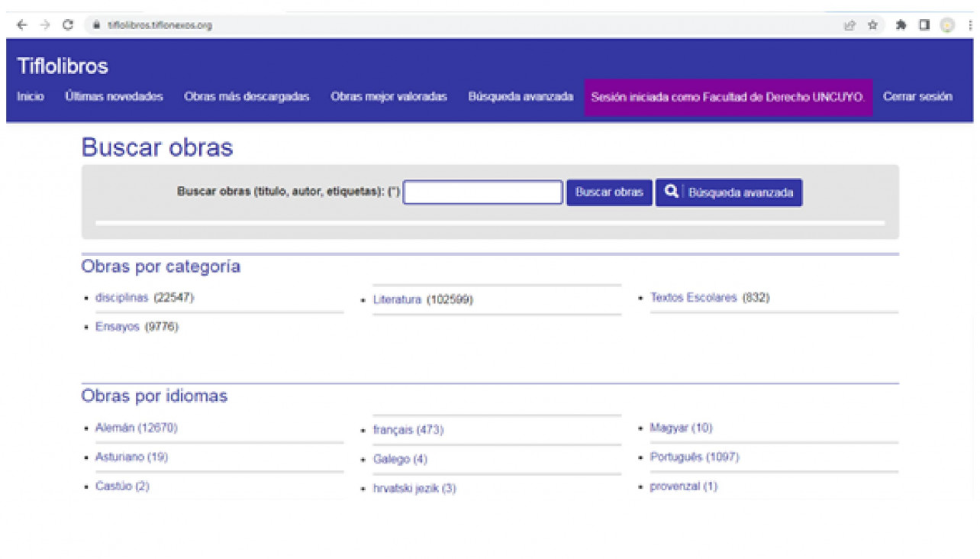Browse works in Alemán
This screenshot has width=980, height=559.
(x=136, y=428)
